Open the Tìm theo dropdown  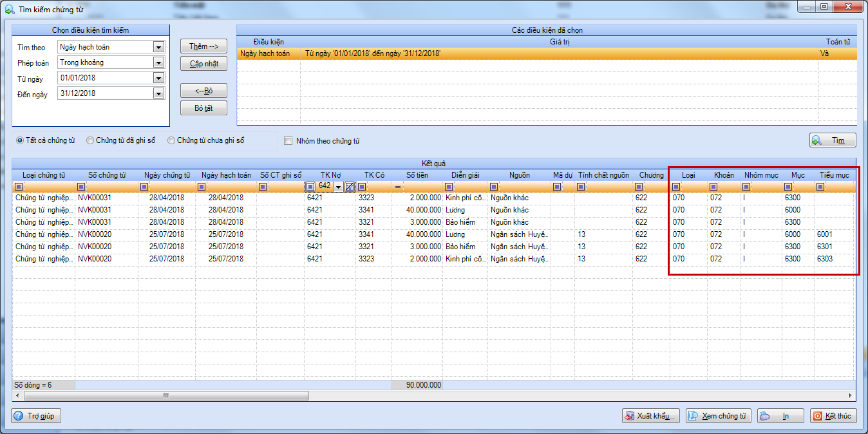(158, 47)
